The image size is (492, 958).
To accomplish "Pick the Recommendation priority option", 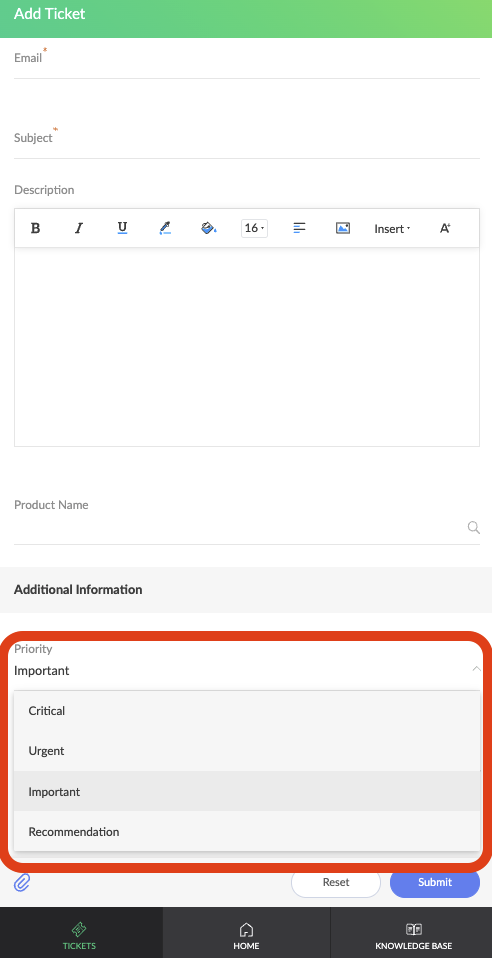I will [247, 832].
